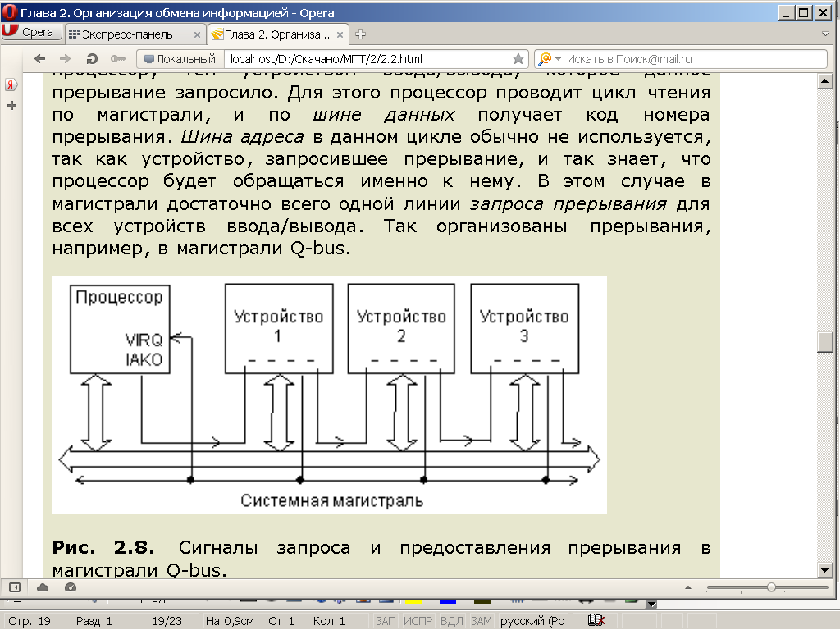Image resolution: width=840 pixels, height=630 pixels.
Task: Toggle ИСПР track changes in Word status bar
Action: tap(418, 621)
